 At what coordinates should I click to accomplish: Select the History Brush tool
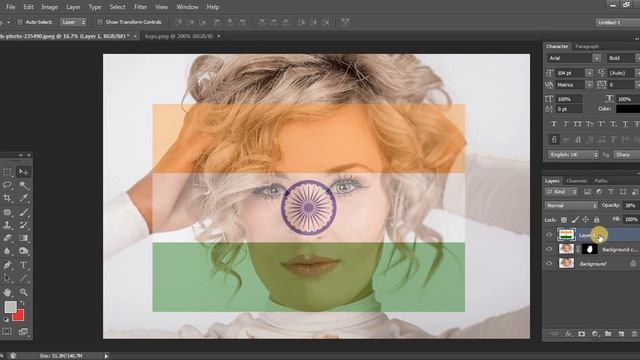tap(23, 225)
